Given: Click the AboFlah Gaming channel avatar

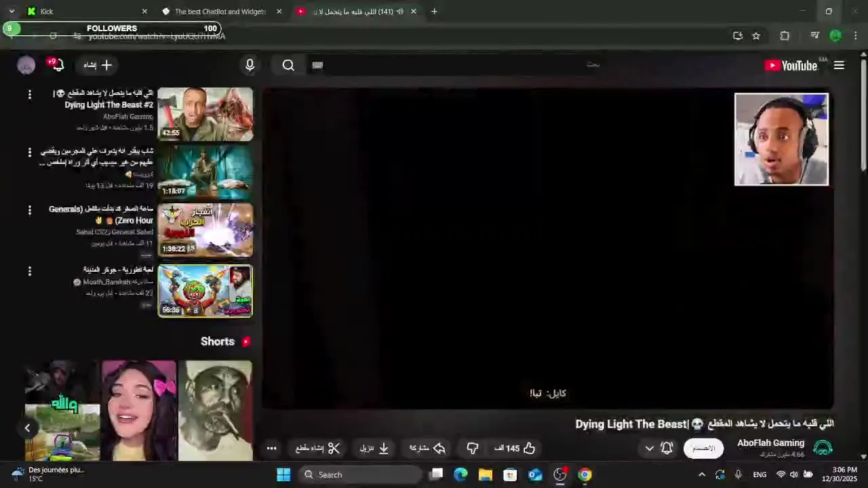Looking at the screenshot, I should tap(823, 448).
